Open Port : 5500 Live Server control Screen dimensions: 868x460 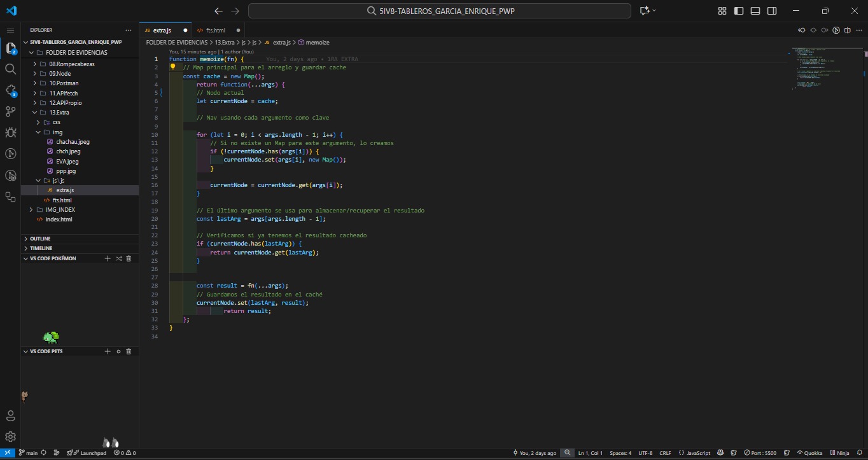click(762, 452)
